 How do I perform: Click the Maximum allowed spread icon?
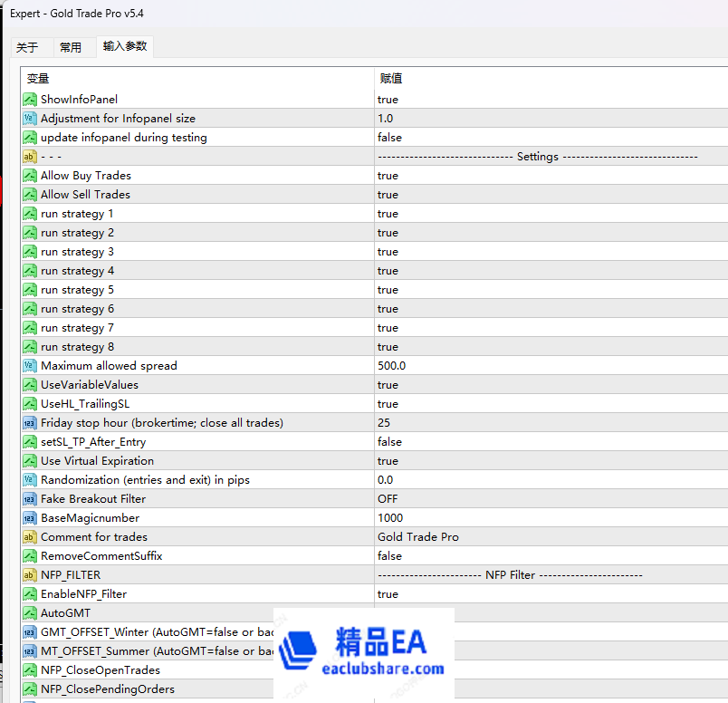pyautogui.click(x=29, y=366)
